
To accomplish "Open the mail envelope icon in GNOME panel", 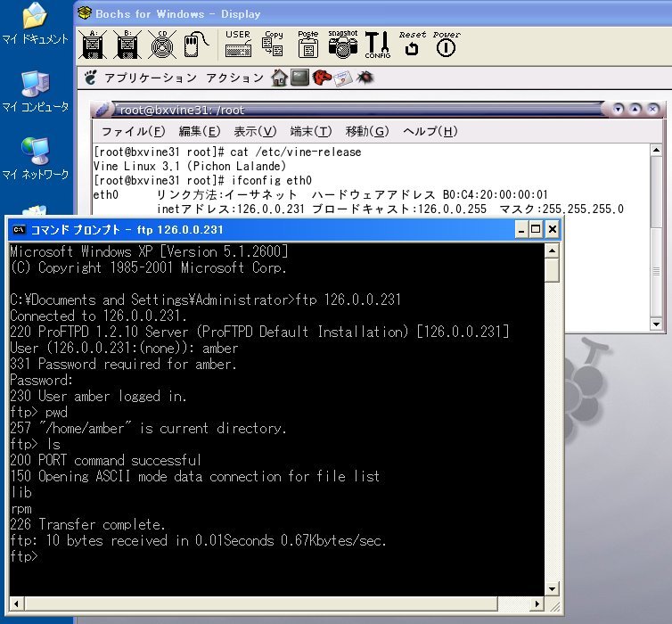I will 343,78.
